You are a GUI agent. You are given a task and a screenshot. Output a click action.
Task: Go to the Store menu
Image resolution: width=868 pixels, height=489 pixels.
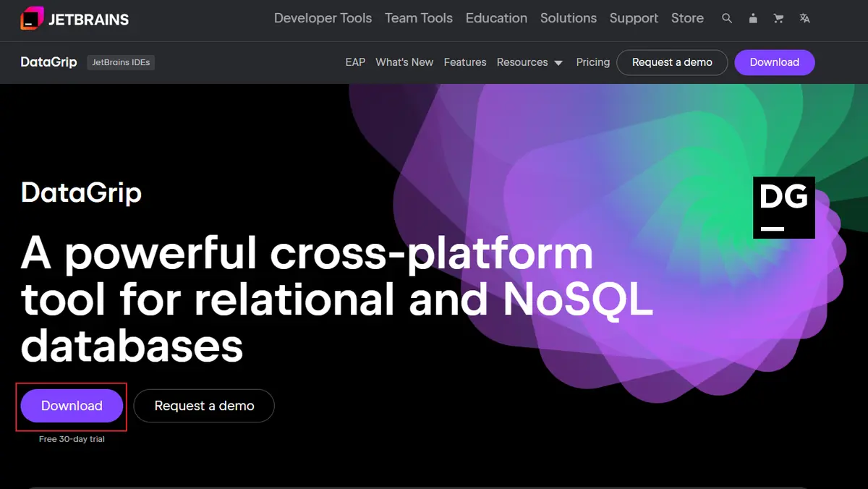(x=687, y=19)
